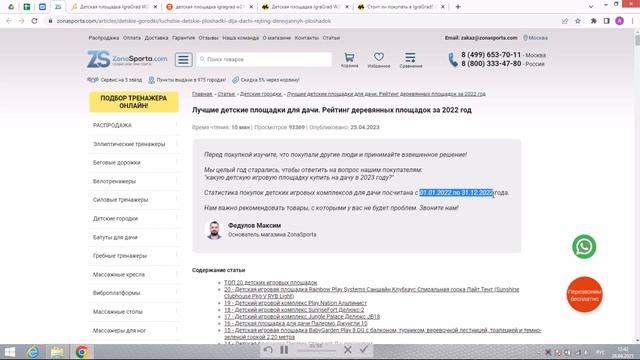
Task: Click the 8 (499) 653-70-11 Moscow phone number
Action: [491, 55]
